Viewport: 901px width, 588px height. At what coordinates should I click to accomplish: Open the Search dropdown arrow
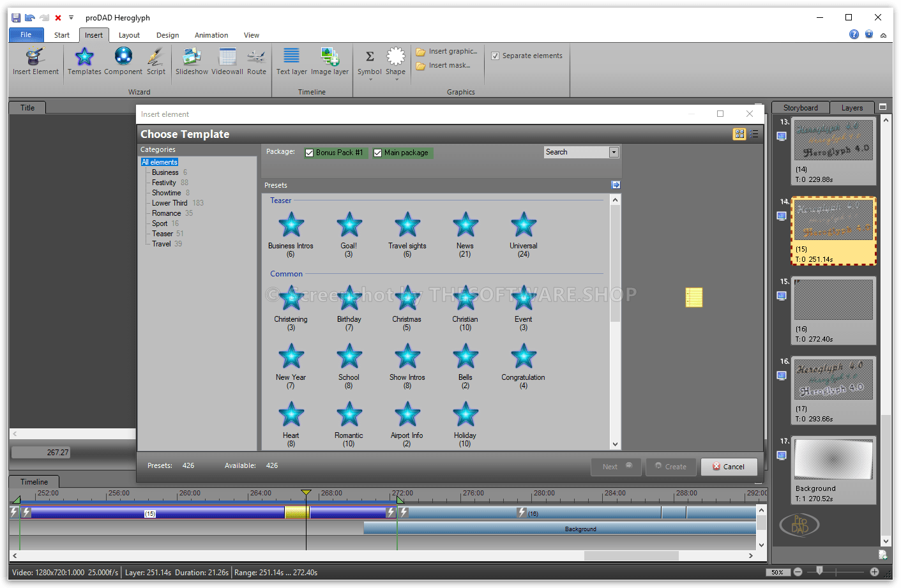point(614,153)
